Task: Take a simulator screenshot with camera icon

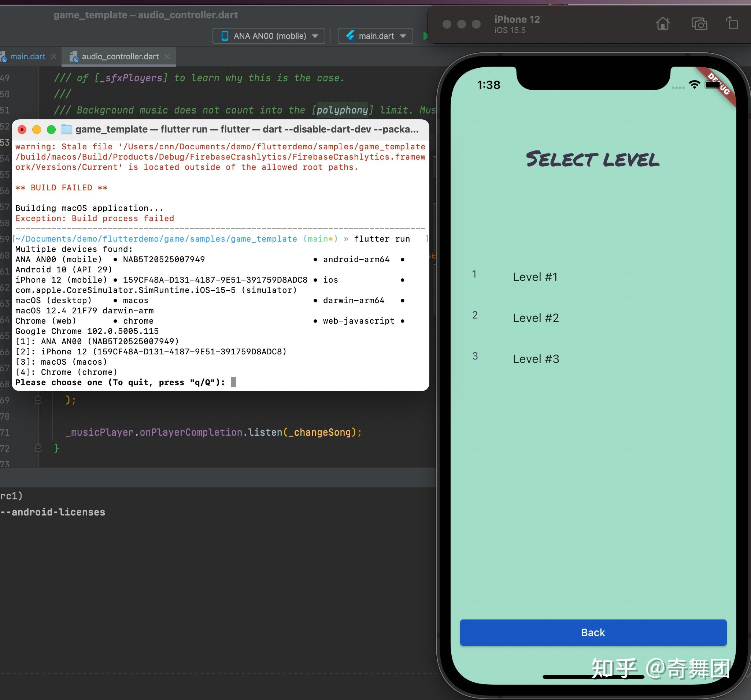Action: [699, 24]
